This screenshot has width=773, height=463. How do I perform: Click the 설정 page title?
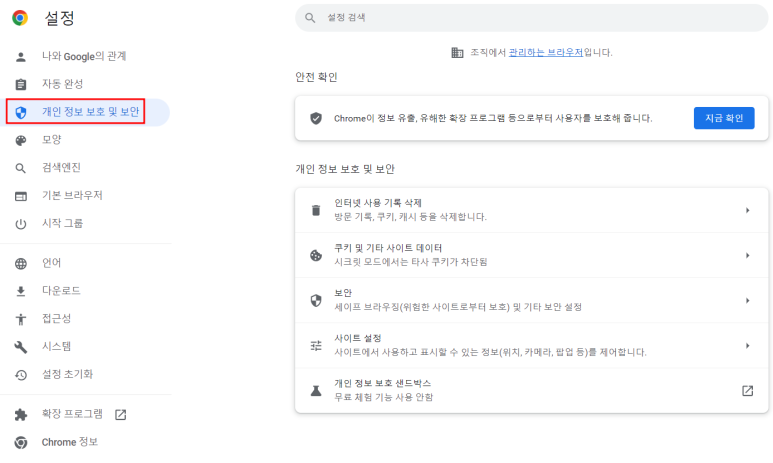[x=60, y=19]
